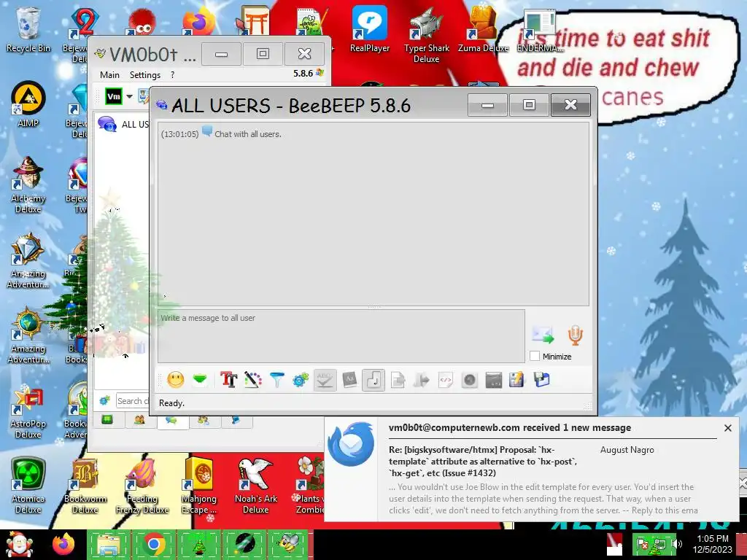Toggle ABC spell checking button
Screen dimensions: 747x560
coord(325,380)
